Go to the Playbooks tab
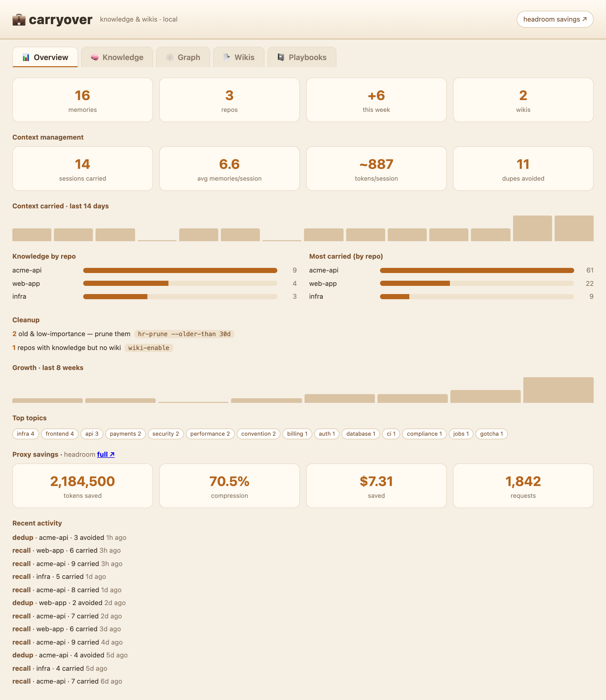606x700 pixels. point(302,57)
